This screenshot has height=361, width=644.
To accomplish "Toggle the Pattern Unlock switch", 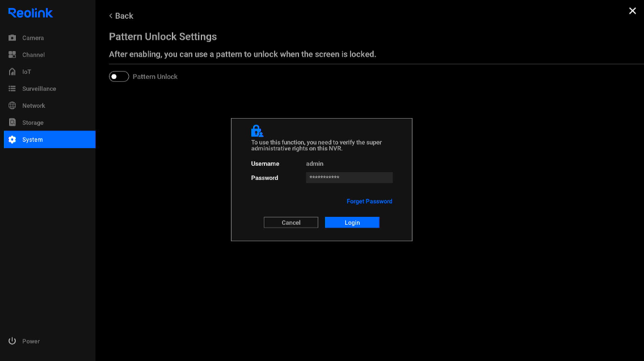I will tap(119, 77).
